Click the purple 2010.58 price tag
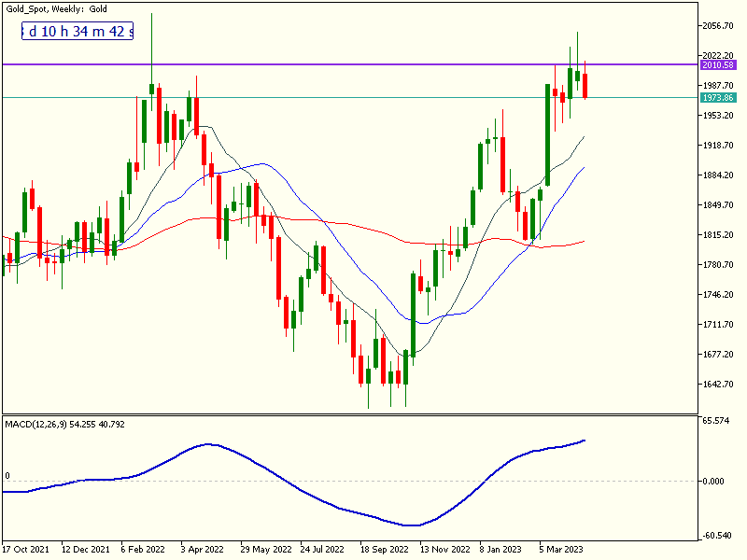Viewport: 747px width, 560px height. tap(717, 65)
